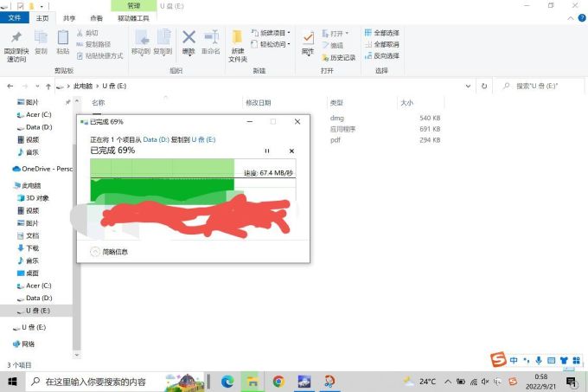Click the 重命名 rename icon
Image resolution: width=588 pixels, height=392 pixels.
pyautogui.click(x=211, y=37)
